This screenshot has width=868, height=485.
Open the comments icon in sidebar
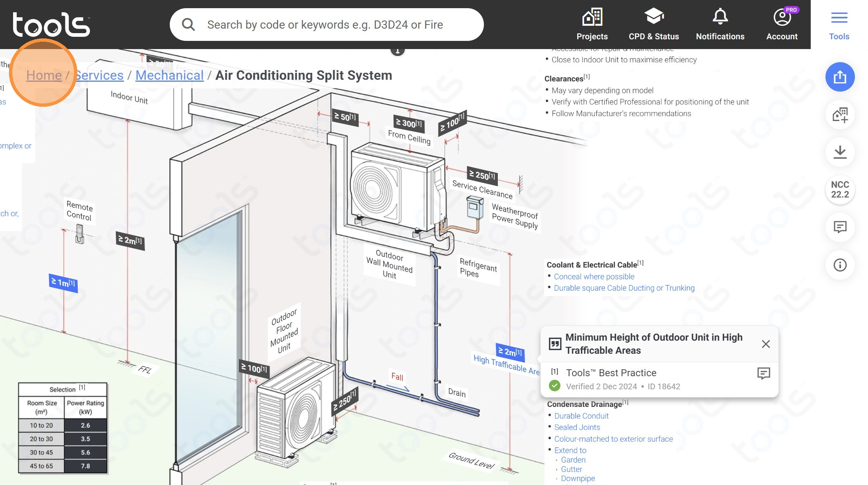pos(840,227)
